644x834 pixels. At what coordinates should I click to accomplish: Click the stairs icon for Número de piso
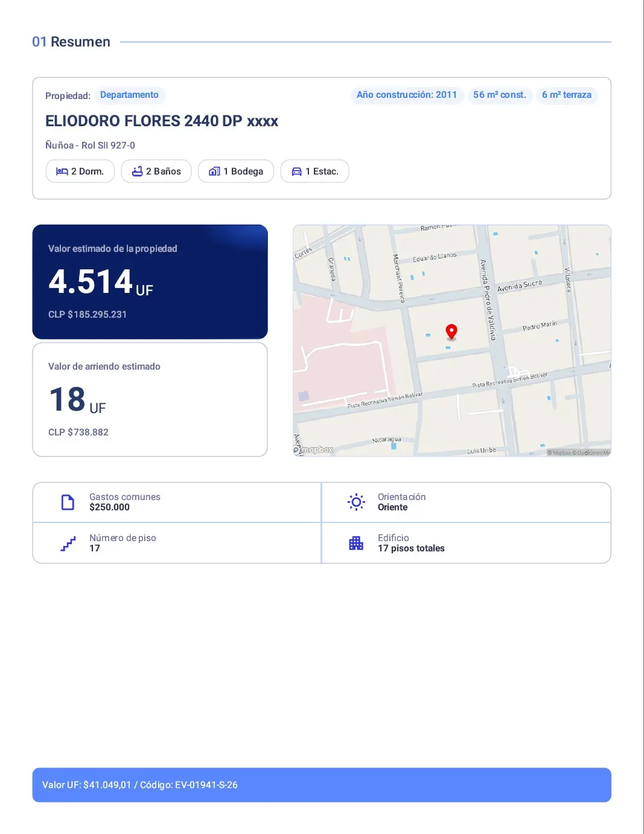68,544
